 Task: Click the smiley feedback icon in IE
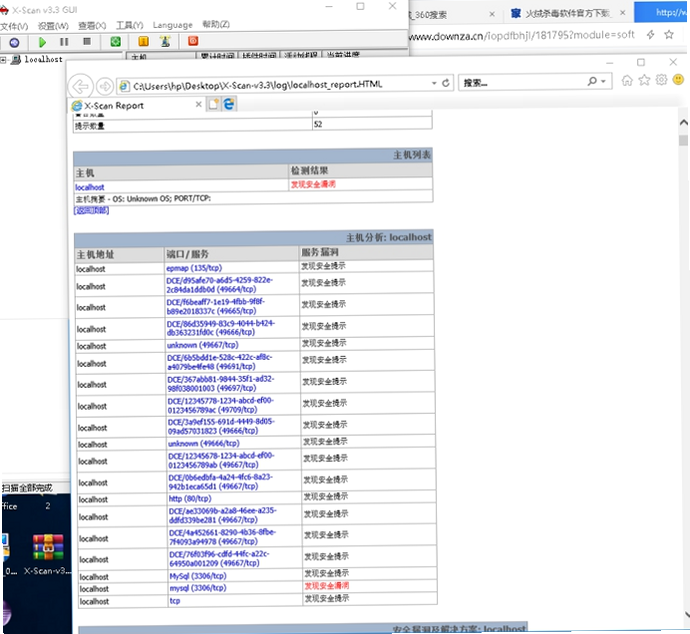(679, 79)
